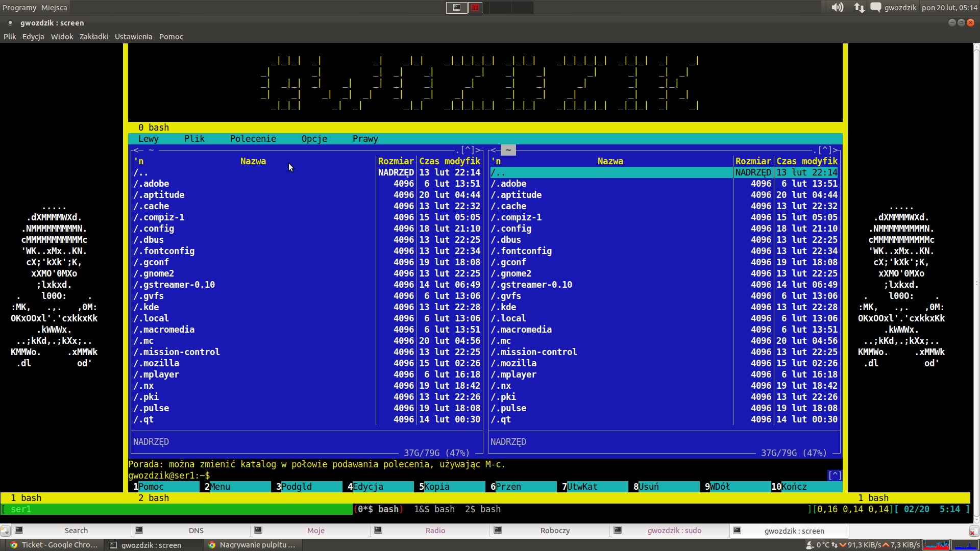
Task: Expand the command line history button
Action: click(x=835, y=475)
